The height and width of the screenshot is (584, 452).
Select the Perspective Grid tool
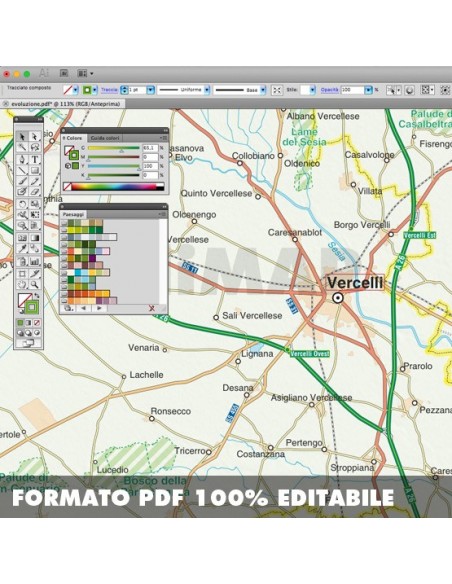[35, 225]
